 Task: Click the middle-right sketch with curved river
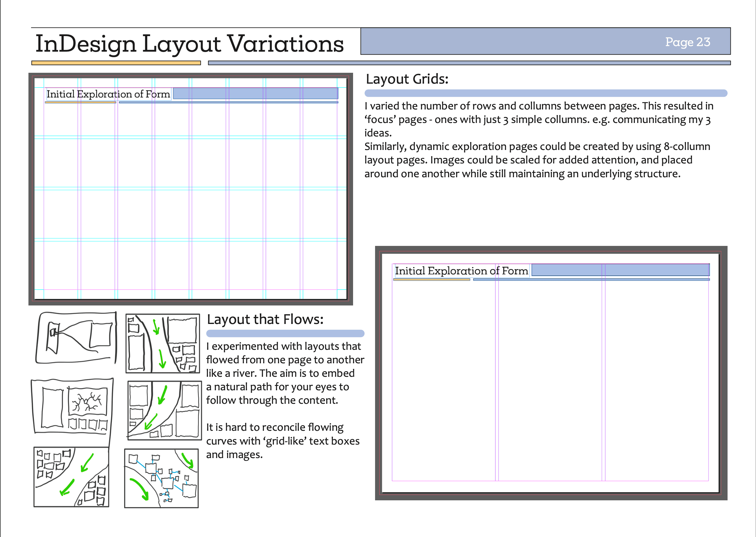point(164,410)
